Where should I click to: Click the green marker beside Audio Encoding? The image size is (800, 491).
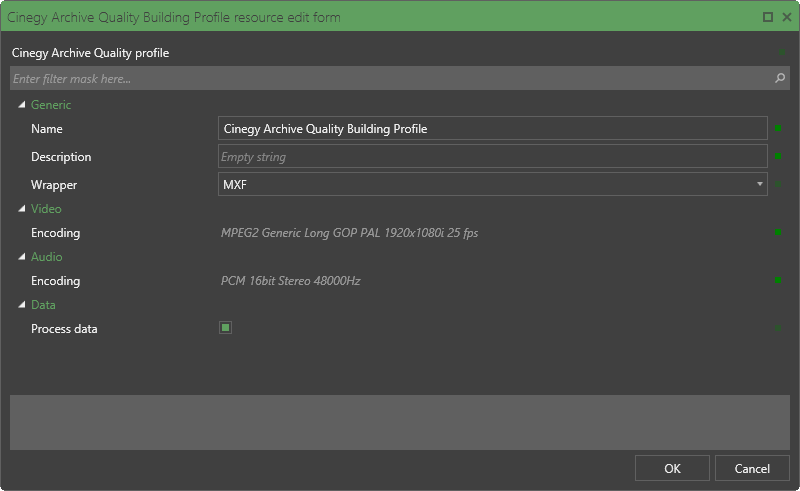[x=778, y=280]
